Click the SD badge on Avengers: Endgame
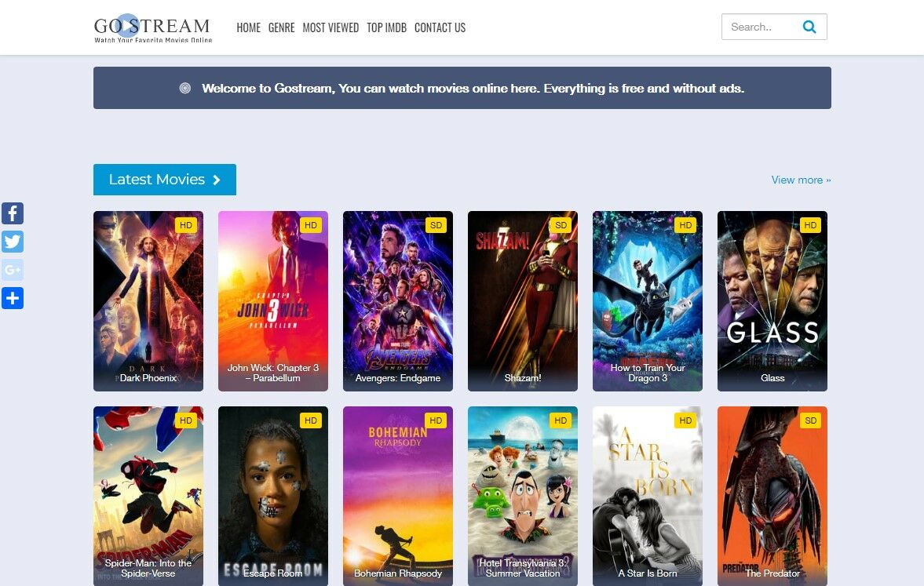The width and height of the screenshot is (924, 586). click(436, 225)
